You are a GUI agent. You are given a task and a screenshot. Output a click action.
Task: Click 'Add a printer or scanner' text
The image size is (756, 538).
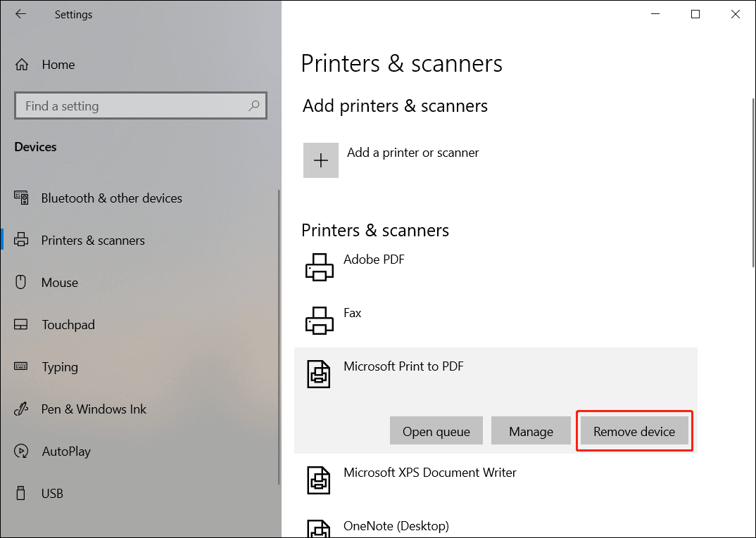[413, 153]
